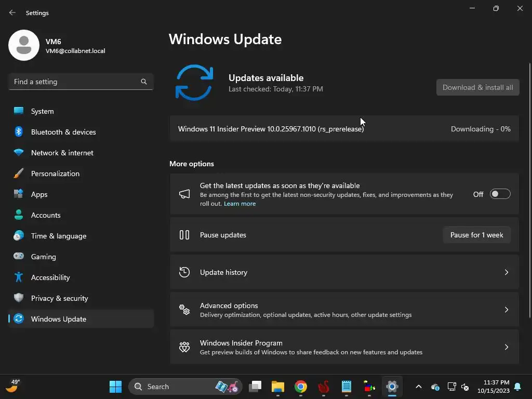Image resolution: width=532 pixels, height=399 pixels.
Task: Click the Updates available heading
Action: point(266,78)
